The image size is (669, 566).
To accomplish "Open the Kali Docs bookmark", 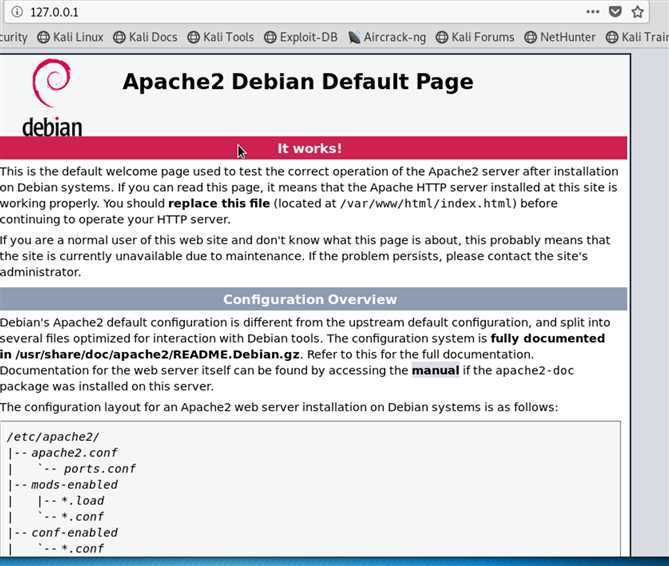I will (145, 38).
